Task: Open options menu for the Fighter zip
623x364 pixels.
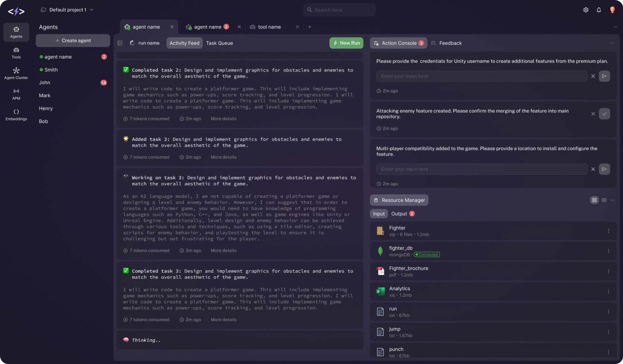Action: [609, 231]
